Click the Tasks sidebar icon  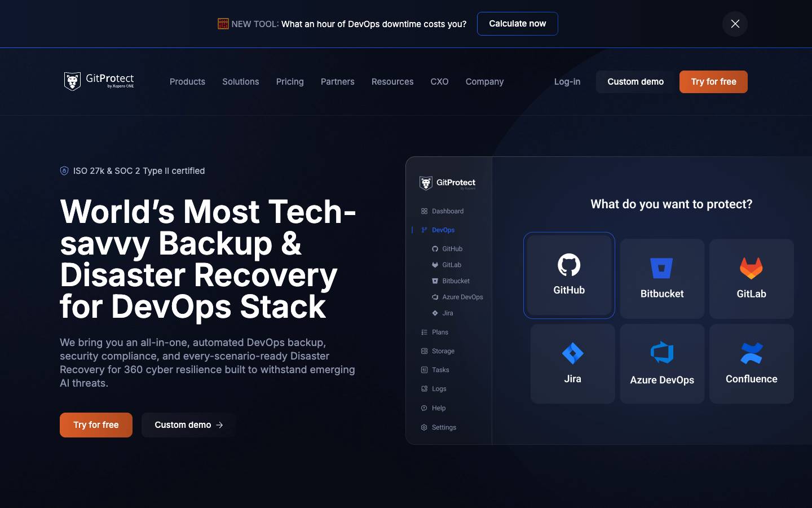tap(424, 370)
